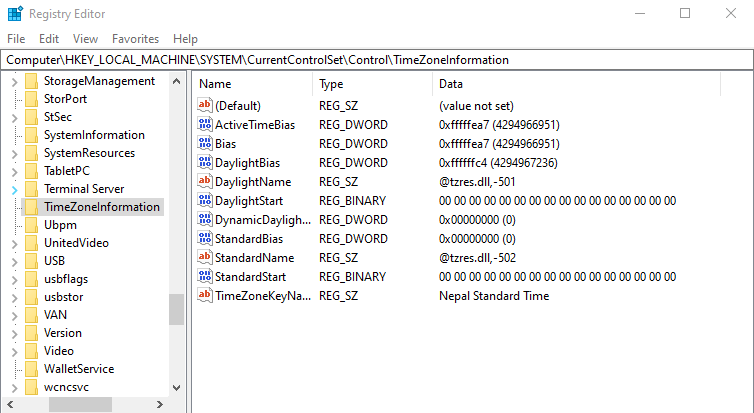The height and width of the screenshot is (413, 754).
Task: Click the tree scroll-down arrow
Action: point(176,388)
